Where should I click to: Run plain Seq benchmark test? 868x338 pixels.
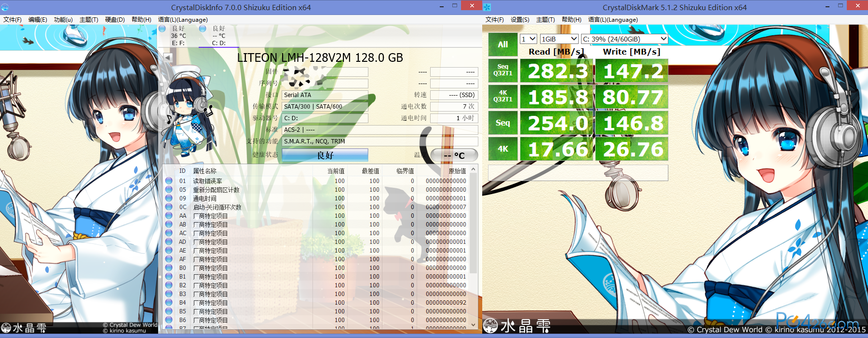point(503,123)
